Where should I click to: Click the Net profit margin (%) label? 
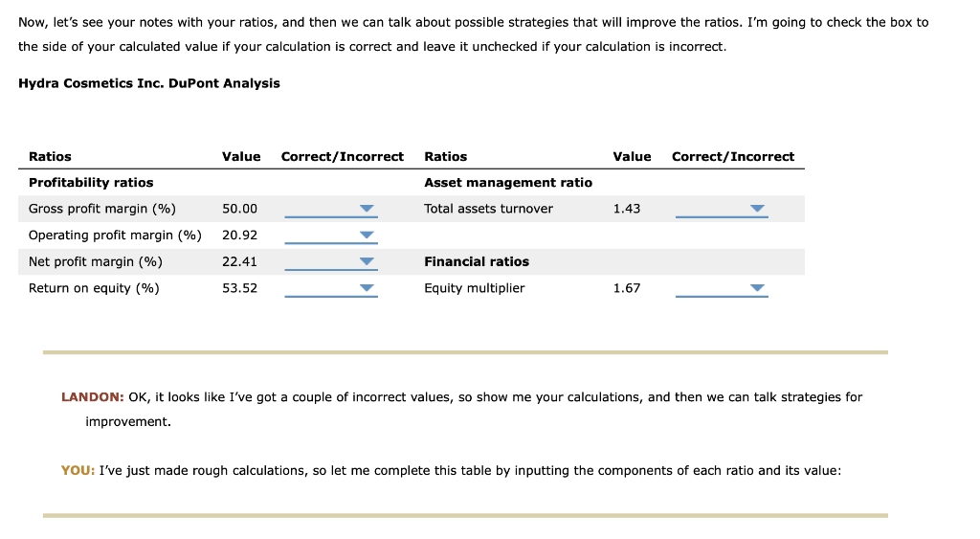click(96, 262)
